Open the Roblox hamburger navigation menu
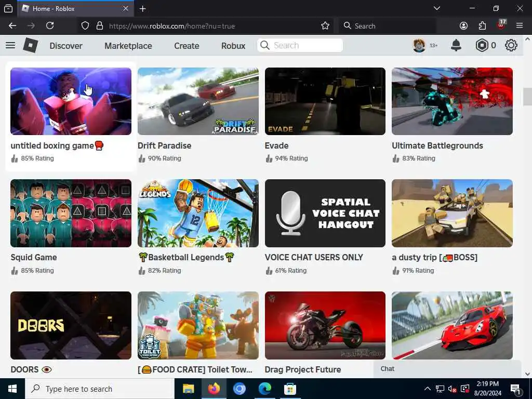Screen dimensions: 532x399 pos(10,45)
